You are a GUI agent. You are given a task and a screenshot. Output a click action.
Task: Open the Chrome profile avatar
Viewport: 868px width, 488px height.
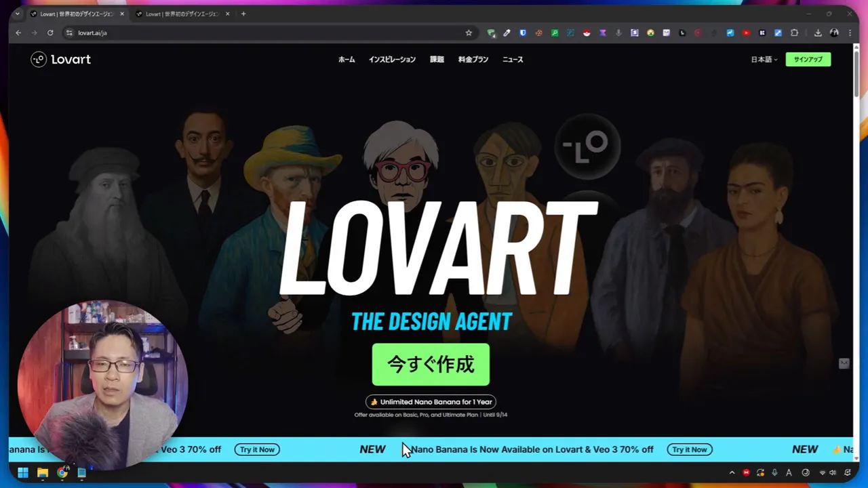pyautogui.click(x=834, y=33)
